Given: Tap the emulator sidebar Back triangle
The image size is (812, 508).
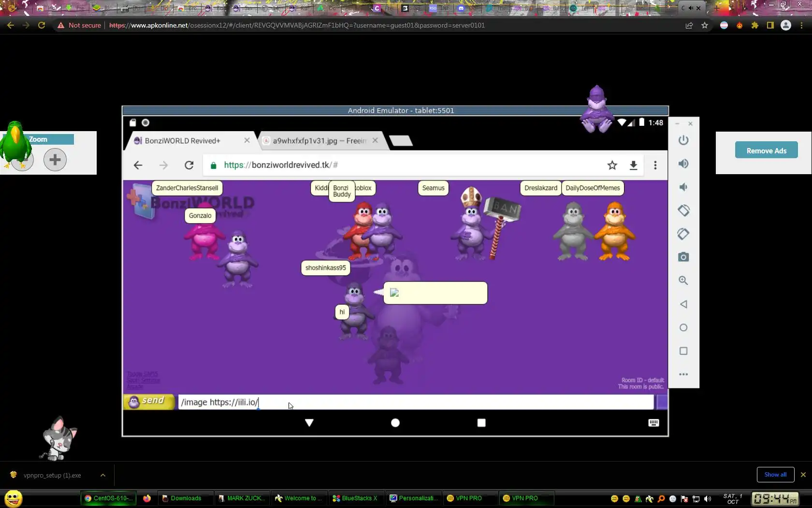Looking at the screenshot, I should pyautogui.click(x=683, y=304).
